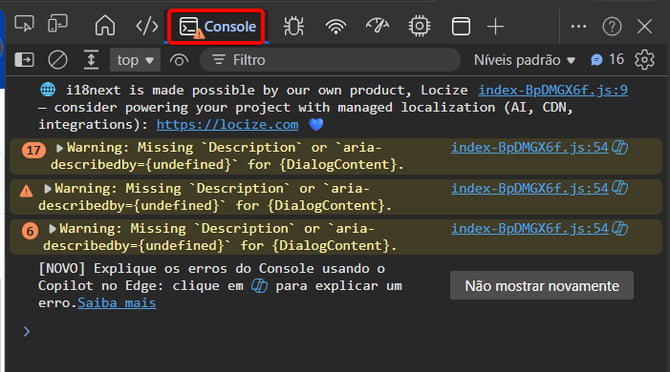Click the Copilot icon in the NOVO tip text
The height and width of the screenshot is (372, 670).
pos(259,286)
